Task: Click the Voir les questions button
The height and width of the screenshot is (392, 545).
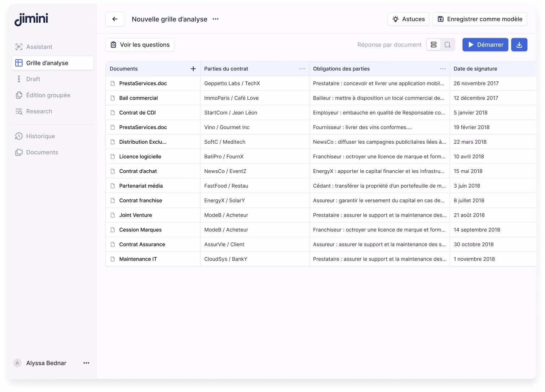Action: 140,44
